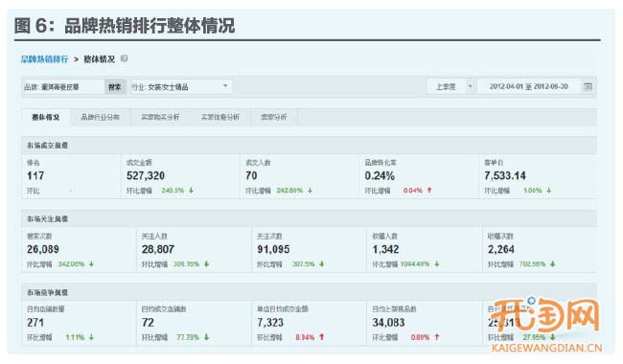
Task: Click the 市场竞争规模 section header
Action: pyautogui.click(x=309, y=292)
